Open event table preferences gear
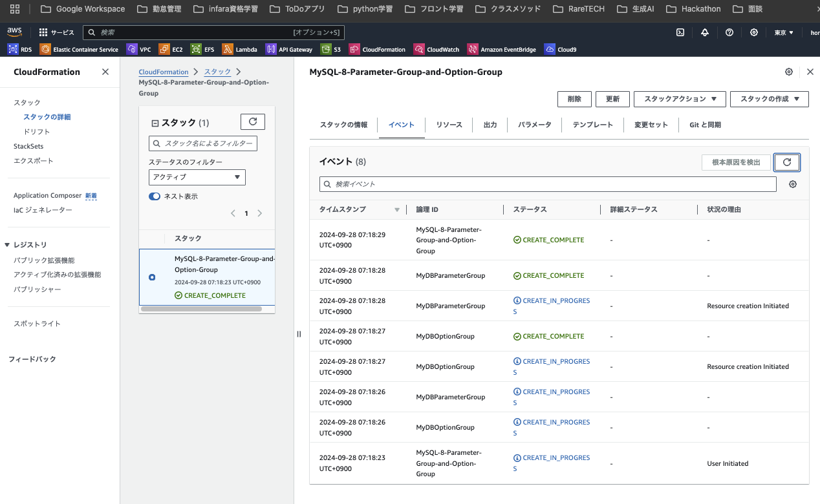The image size is (820, 504). pyautogui.click(x=794, y=184)
